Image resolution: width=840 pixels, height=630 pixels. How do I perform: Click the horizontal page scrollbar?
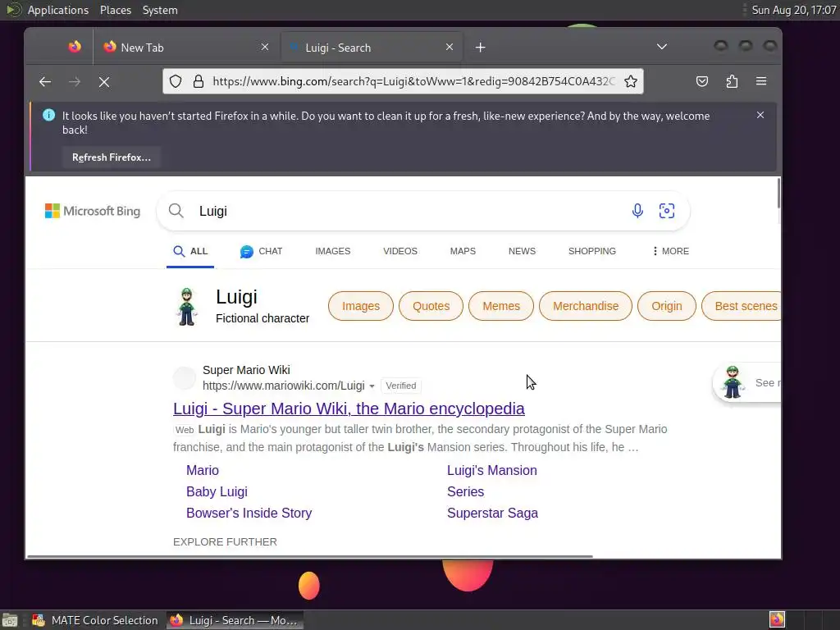click(x=309, y=557)
